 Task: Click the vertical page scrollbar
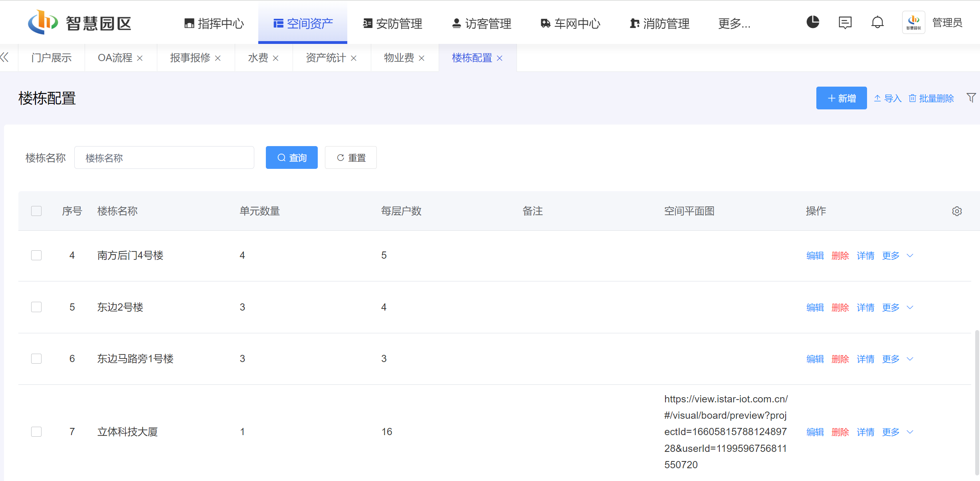point(977,402)
